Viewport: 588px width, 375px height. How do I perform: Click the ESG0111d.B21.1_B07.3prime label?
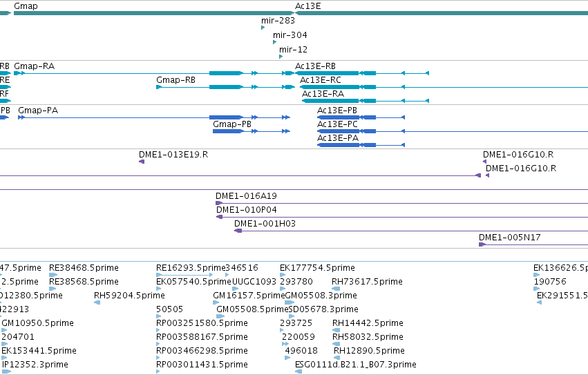pyautogui.click(x=356, y=365)
